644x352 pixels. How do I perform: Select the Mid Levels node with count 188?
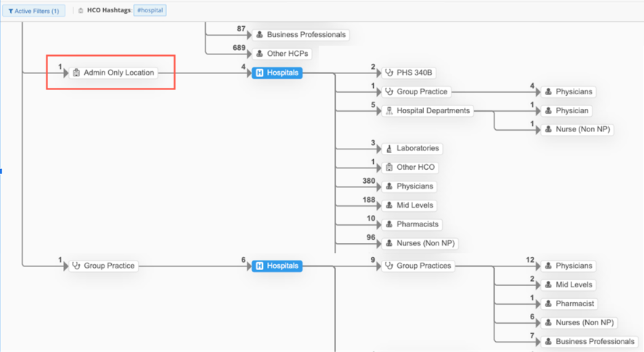point(411,205)
